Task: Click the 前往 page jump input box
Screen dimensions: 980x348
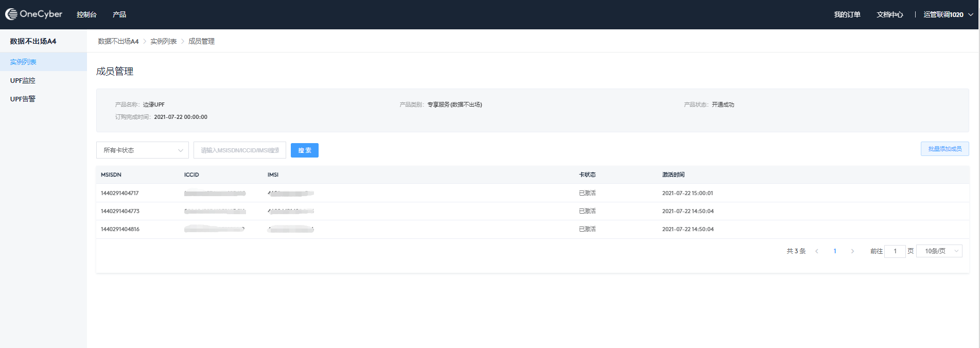Action: tap(895, 251)
